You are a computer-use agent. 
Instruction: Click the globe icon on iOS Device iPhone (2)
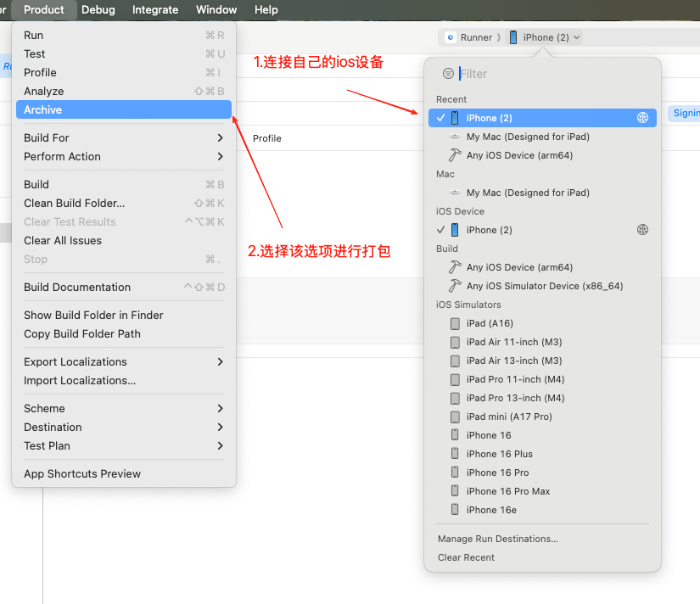click(x=642, y=230)
